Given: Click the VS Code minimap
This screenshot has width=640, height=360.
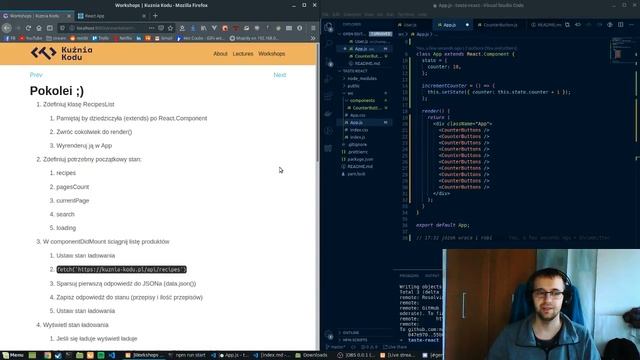Looking at the screenshot, I should click(622, 51).
